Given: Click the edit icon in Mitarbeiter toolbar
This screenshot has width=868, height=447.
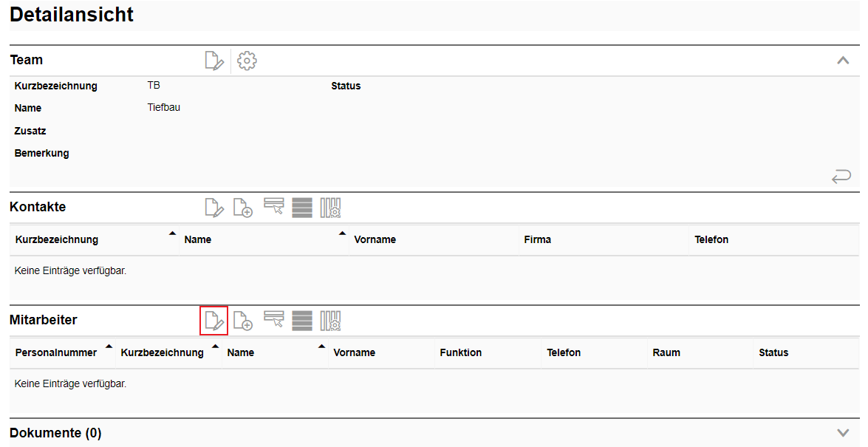Looking at the screenshot, I should point(214,321).
